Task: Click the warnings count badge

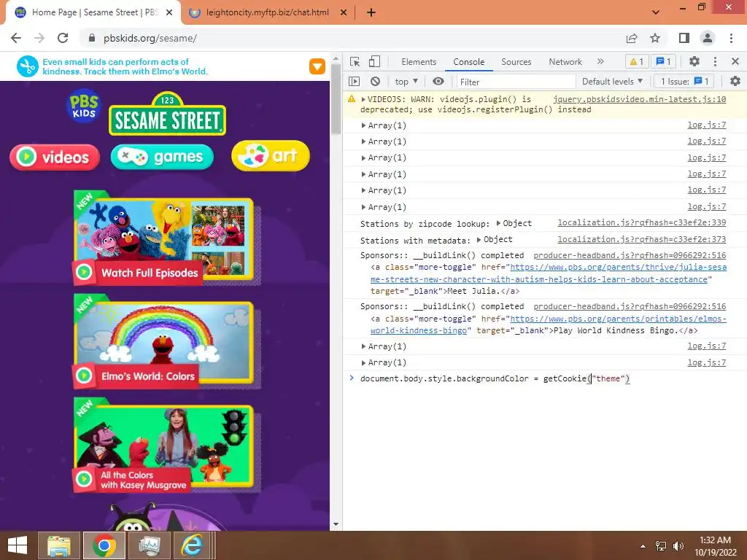Action: 636,61
